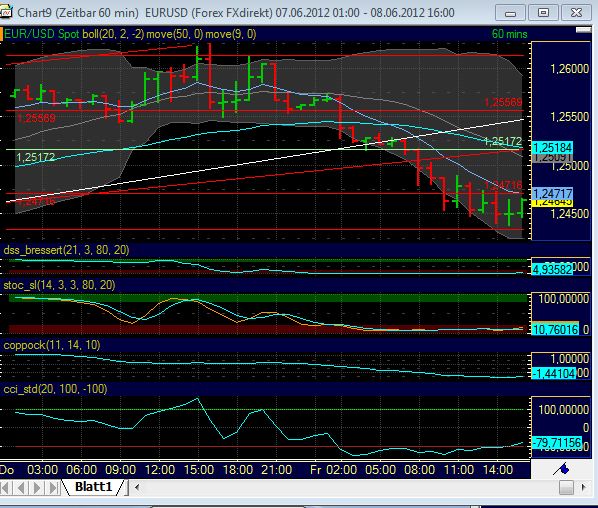Click the small white grip bar above the price scale

click(583, 30)
